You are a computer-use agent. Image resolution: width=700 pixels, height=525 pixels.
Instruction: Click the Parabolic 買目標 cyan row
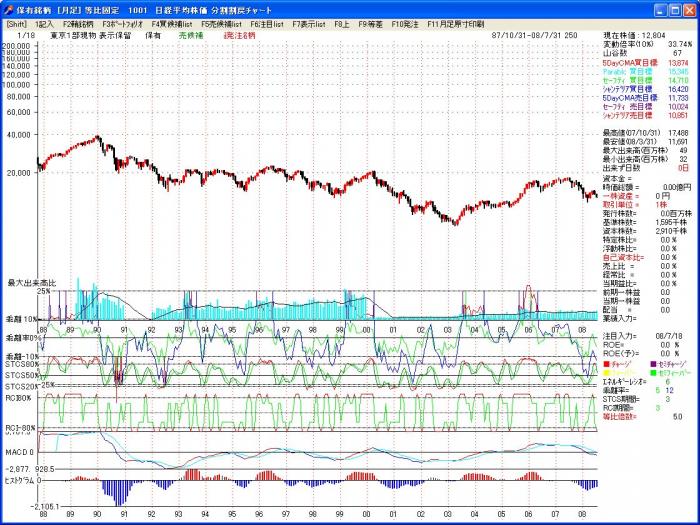(x=646, y=71)
